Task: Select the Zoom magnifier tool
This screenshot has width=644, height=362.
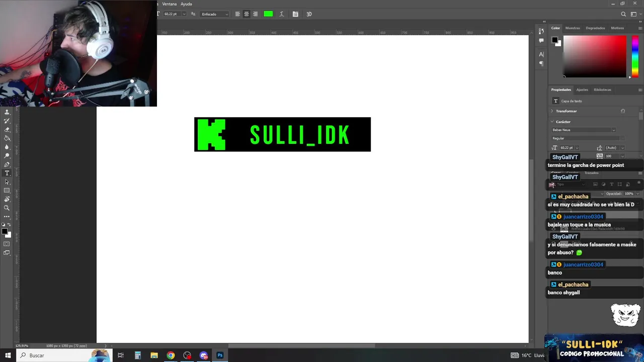Action: click(x=7, y=208)
